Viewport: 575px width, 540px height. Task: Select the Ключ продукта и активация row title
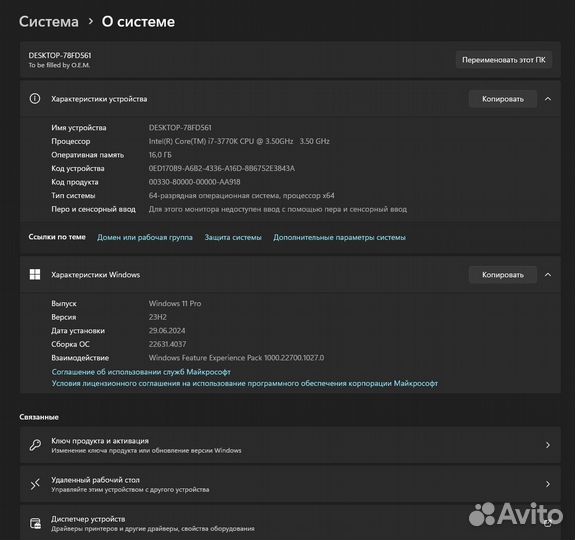[100, 441]
